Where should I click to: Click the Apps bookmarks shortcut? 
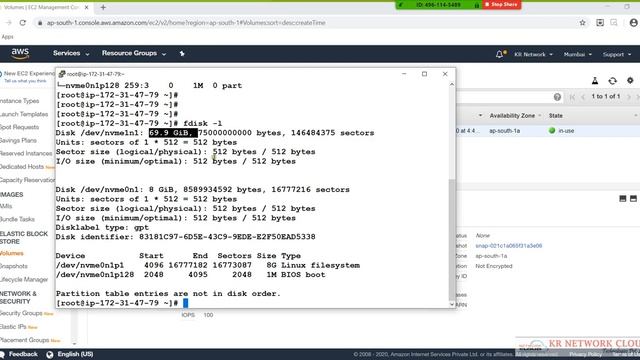(x=7, y=37)
